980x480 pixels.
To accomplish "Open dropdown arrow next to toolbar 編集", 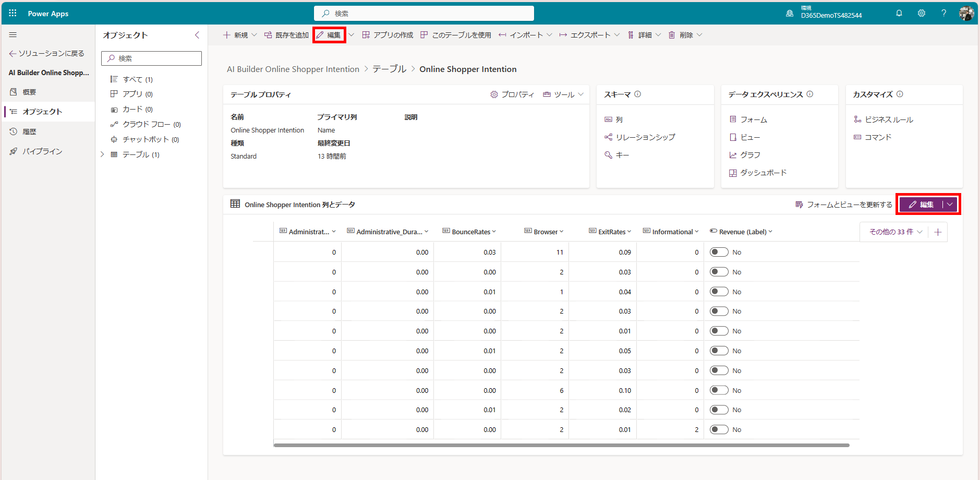I will [352, 35].
